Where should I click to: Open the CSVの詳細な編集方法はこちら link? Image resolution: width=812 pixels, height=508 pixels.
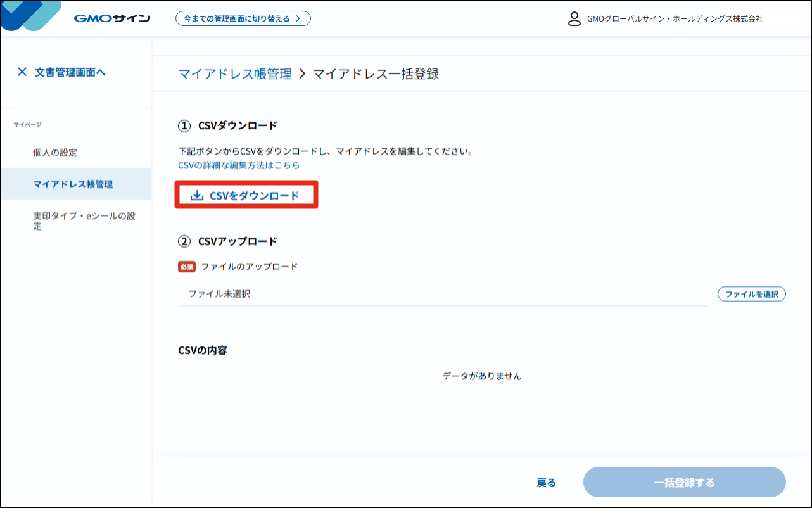(239, 165)
